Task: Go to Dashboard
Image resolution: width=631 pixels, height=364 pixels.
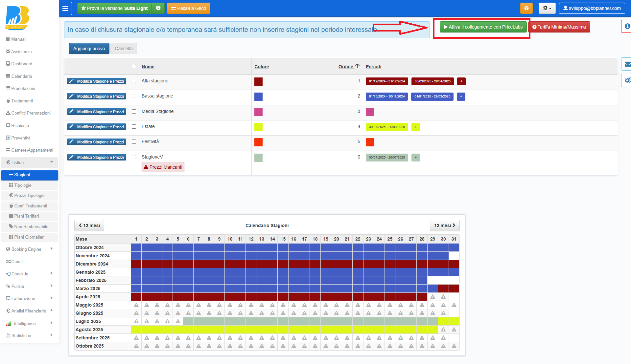Action: tap(19, 64)
